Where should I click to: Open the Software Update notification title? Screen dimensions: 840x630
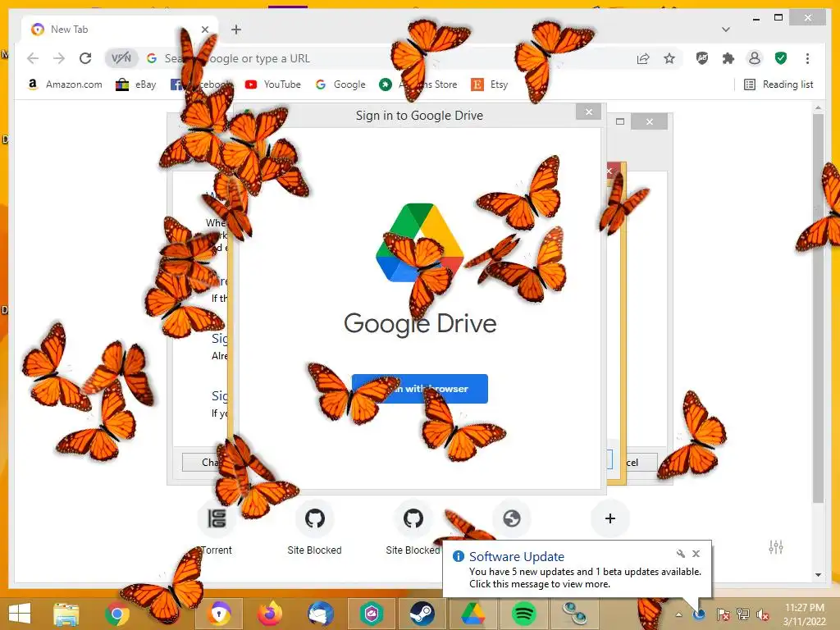[517, 557]
